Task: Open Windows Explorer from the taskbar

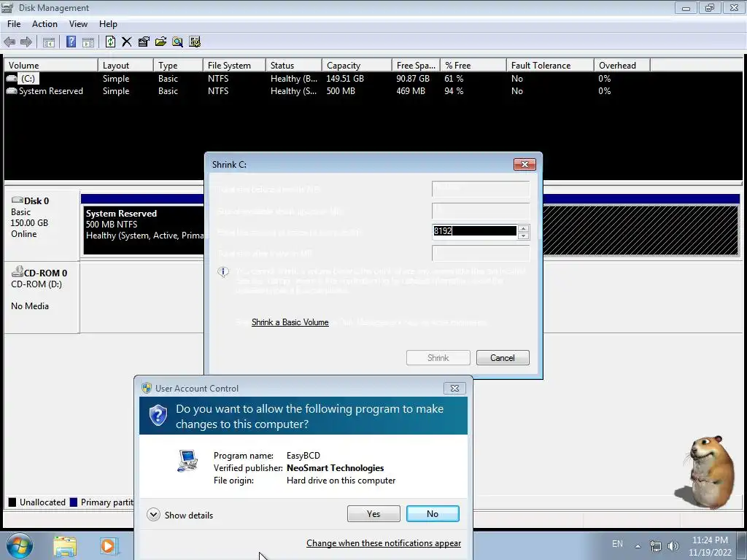Action: pyautogui.click(x=65, y=545)
